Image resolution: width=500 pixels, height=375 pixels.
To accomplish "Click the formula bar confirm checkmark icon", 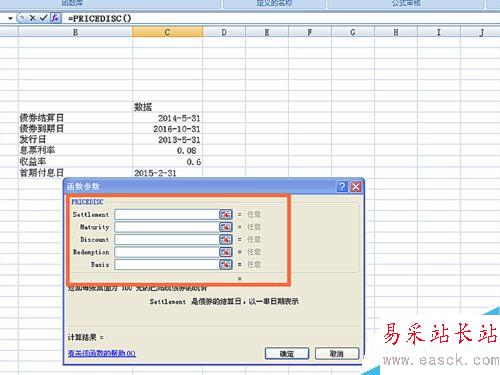I will point(43,18).
